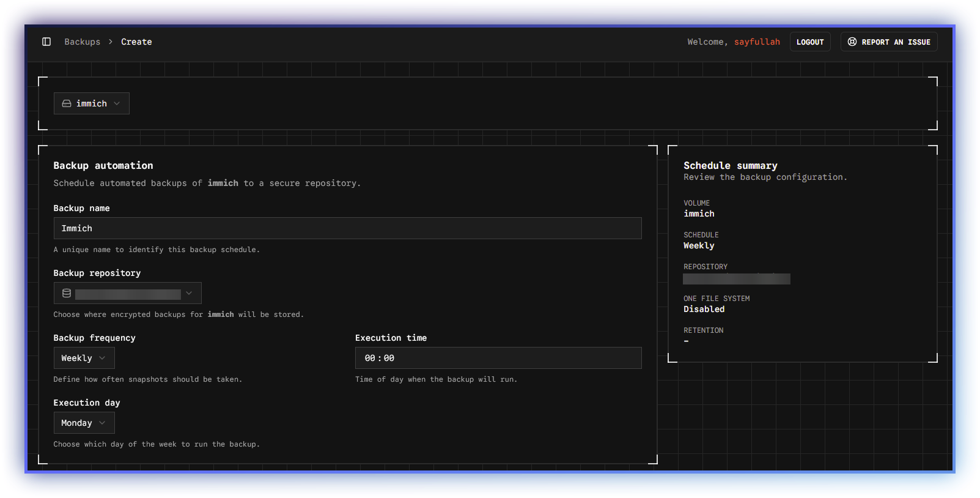Expand the immich volume chevron
980x498 pixels.
click(117, 103)
